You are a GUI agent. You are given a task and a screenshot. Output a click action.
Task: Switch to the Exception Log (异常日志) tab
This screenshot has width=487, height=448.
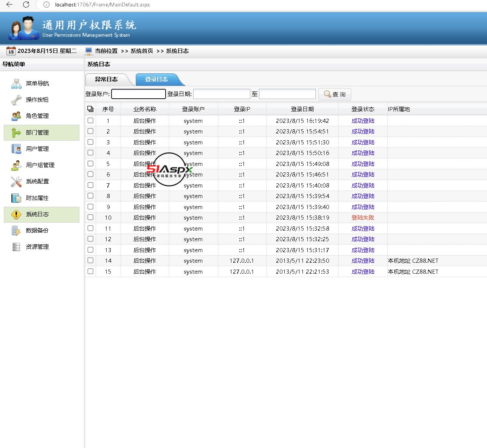[x=106, y=79]
